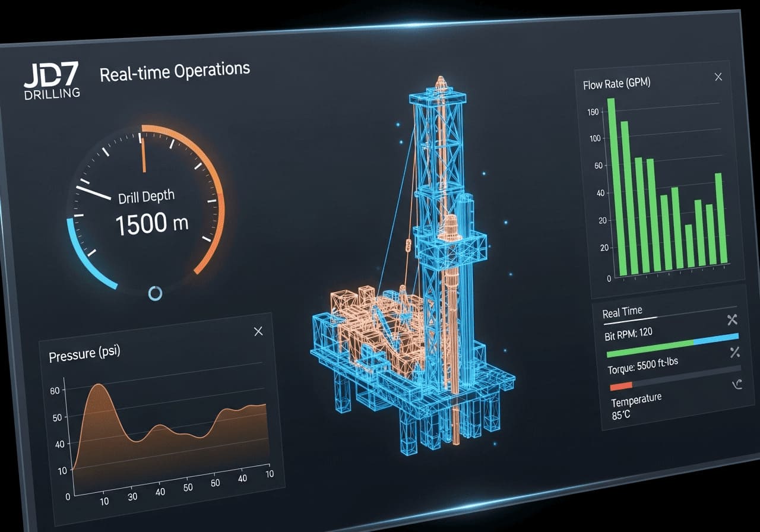Select the Real Time tab
The image size is (760, 532).
622,313
